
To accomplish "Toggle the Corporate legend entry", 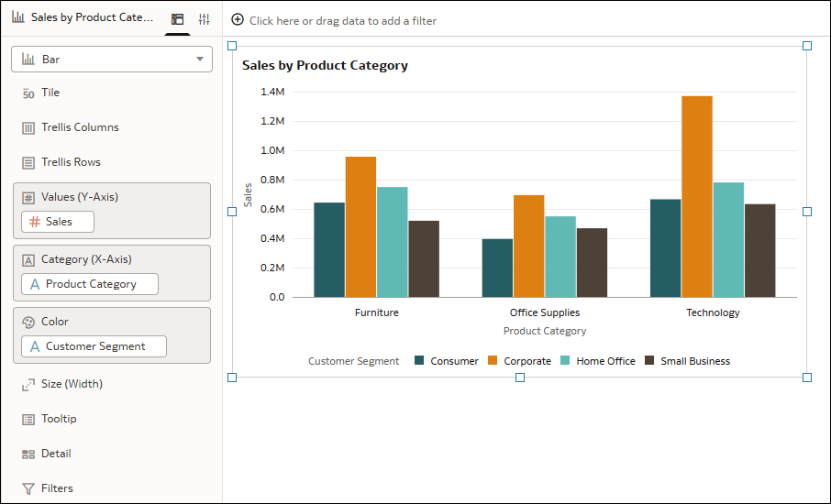I will click(526, 361).
